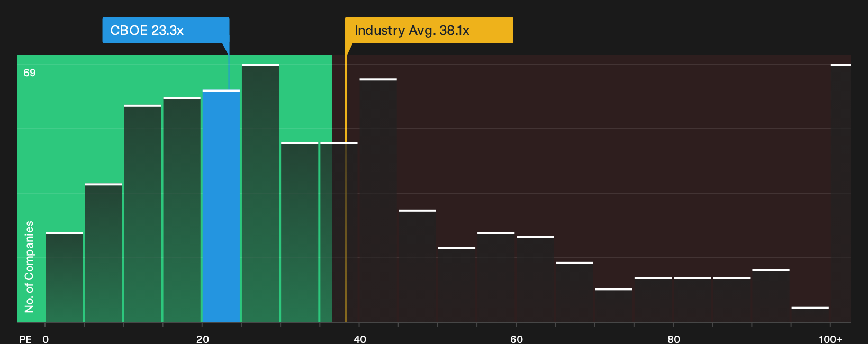The width and height of the screenshot is (868, 344).
Task: Click the bar for PE 90 to 95
Action: (771, 295)
